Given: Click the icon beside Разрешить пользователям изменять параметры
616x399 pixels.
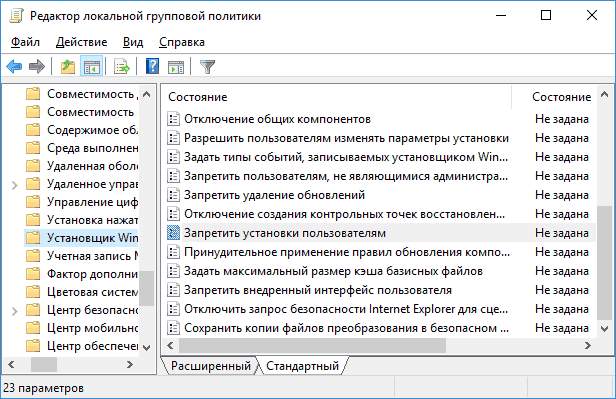Looking at the screenshot, I should tap(173, 138).
